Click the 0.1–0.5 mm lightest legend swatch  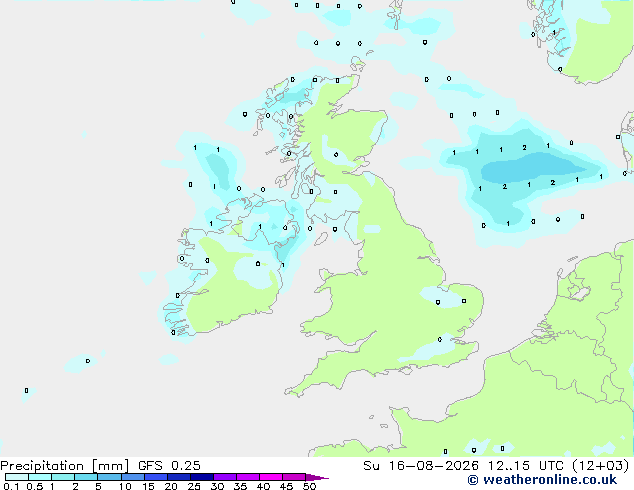coord(17,477)
